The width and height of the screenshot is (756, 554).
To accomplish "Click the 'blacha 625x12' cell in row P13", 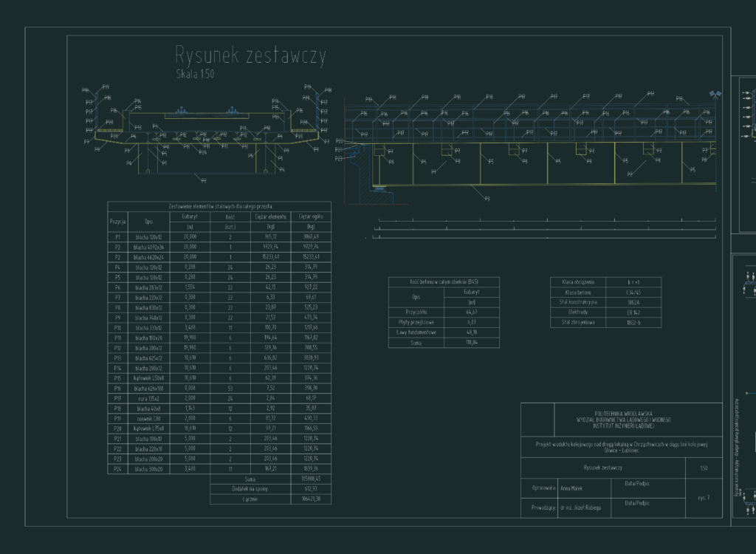I will pos(149,358).
